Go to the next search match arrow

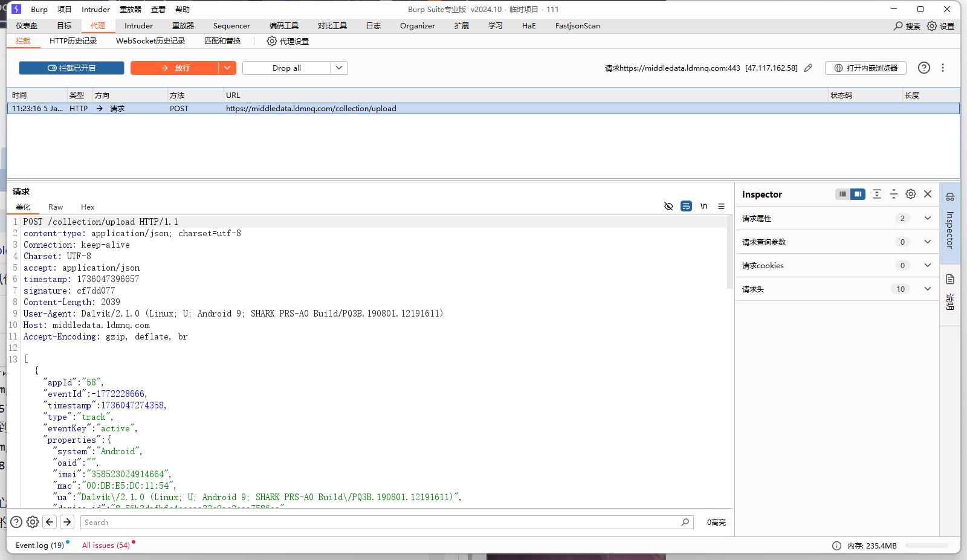point(67,522)
